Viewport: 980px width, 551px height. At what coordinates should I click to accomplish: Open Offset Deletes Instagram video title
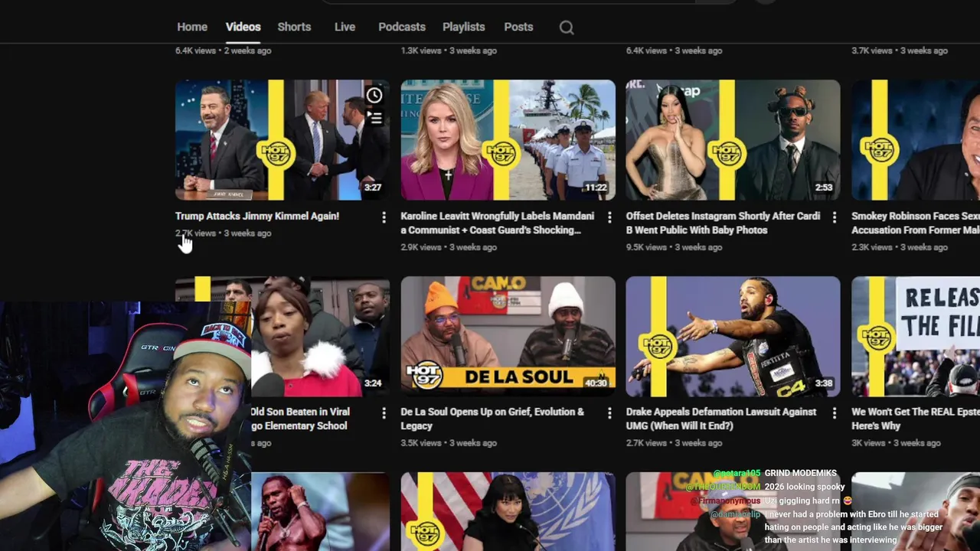coord(723,223)
